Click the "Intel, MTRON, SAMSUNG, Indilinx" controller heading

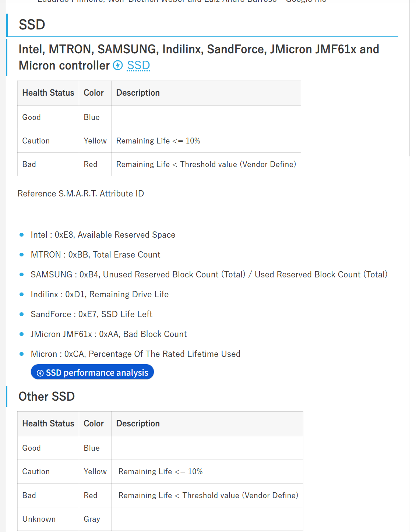199,57
